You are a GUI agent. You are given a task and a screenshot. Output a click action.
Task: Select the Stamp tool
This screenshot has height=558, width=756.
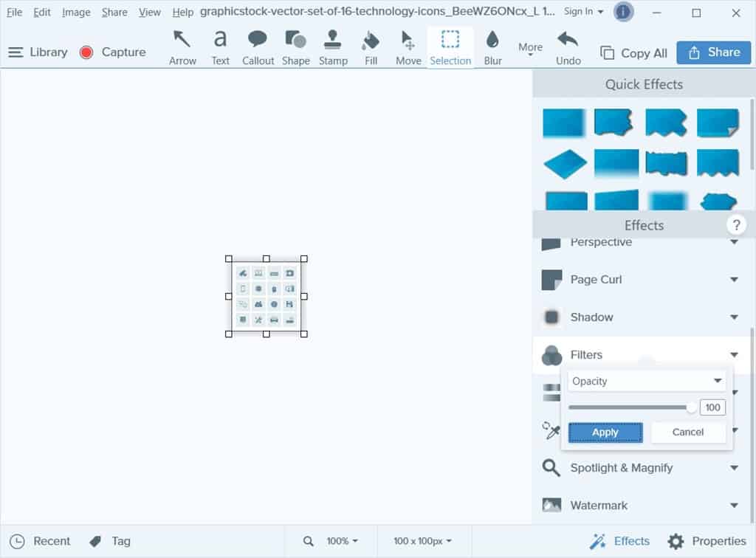[x=333, y=47]
